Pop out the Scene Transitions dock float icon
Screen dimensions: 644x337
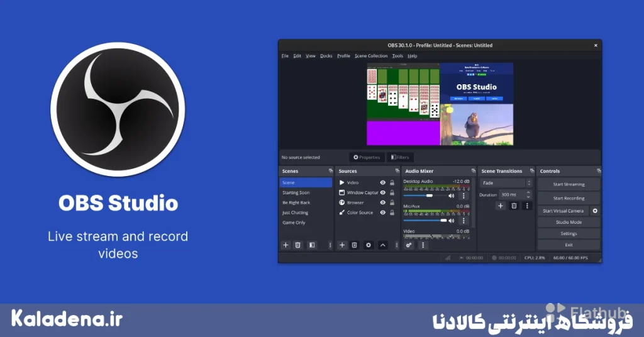(532, 171)
